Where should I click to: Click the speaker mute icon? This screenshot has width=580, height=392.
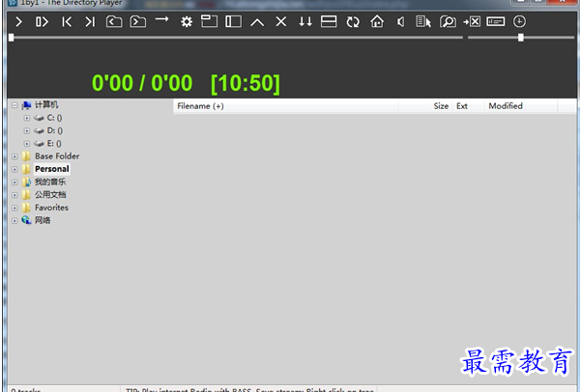[400, 22]
